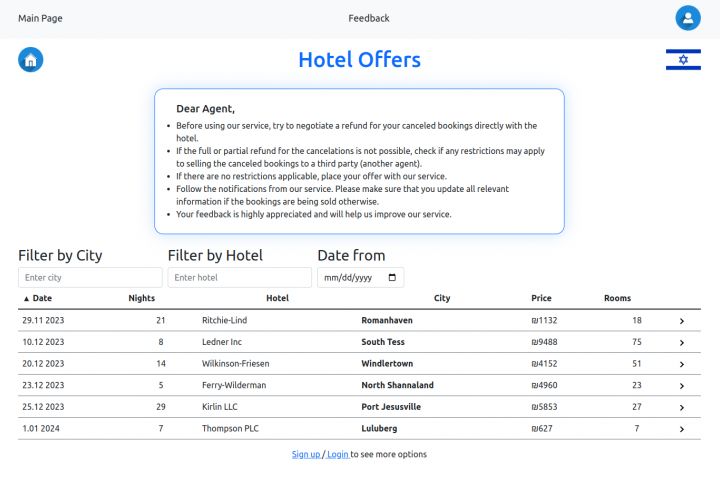Expand the Wilkinson-Friesen offer arrow
Image resolution: width=720 pixels, height=480 pixels.
point(682,364)
